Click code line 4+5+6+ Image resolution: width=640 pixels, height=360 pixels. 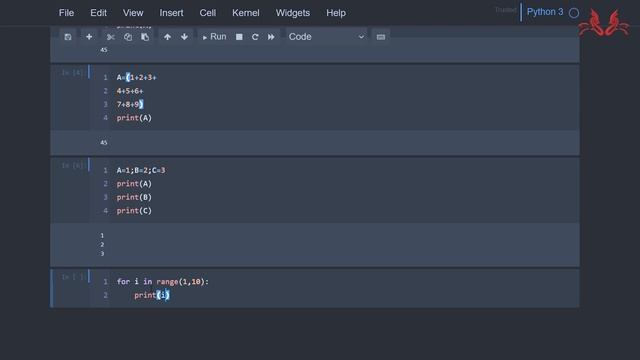click(x=130, y=91)
